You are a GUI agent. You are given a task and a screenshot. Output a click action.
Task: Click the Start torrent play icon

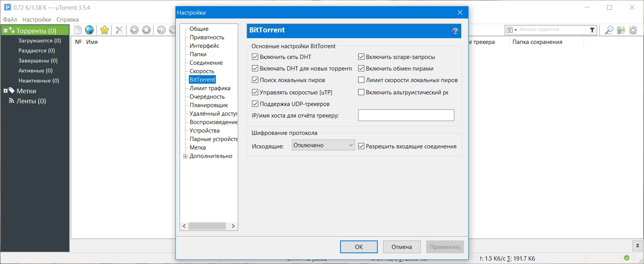pyautogui.click(x=134, y=30)
